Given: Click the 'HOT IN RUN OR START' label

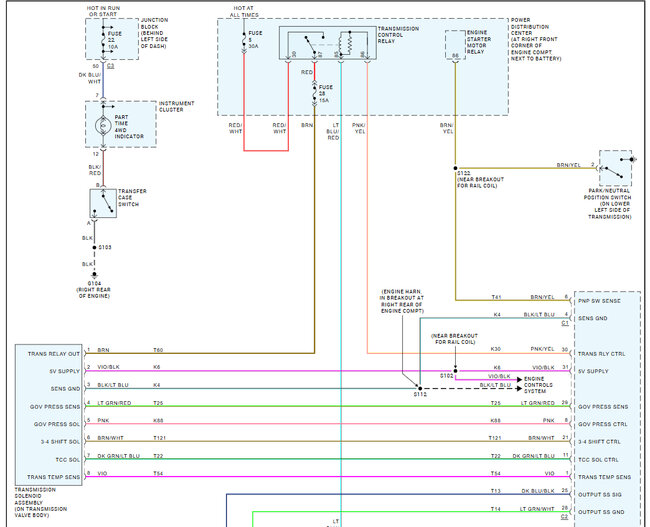Looking at the screenshot, I should 102,11.
